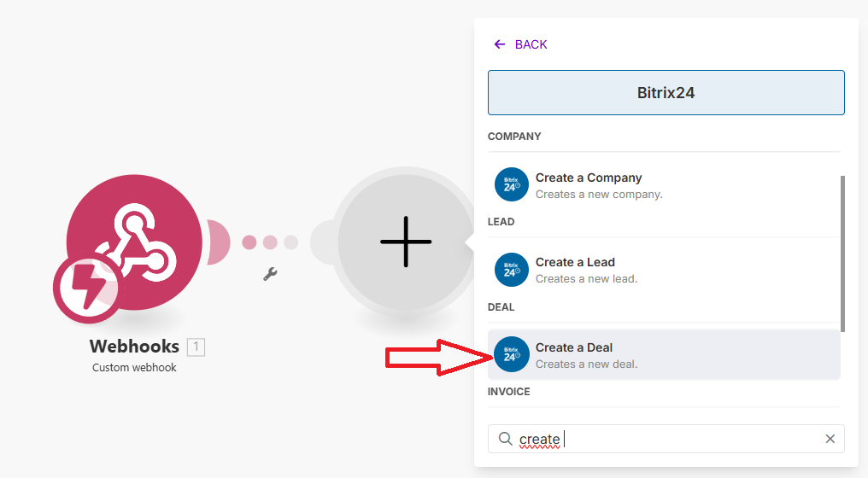Clear the search field with the X
Screen dimensions: 868x478
(x=830, y=439)
